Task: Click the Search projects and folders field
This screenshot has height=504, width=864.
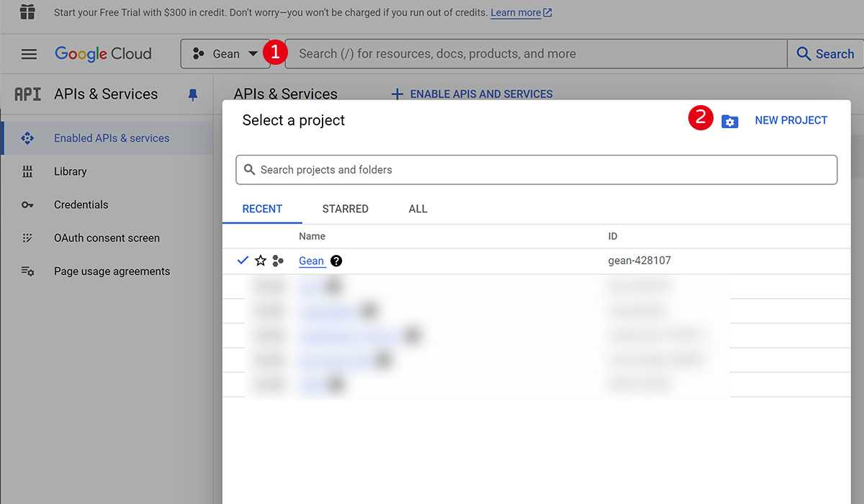Action: (536, 170)
